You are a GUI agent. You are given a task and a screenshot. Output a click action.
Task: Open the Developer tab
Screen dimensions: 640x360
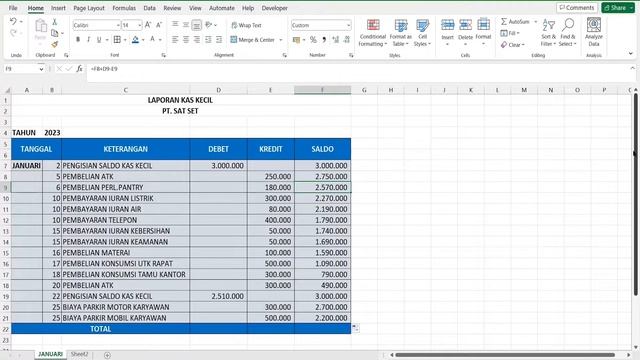274,8
